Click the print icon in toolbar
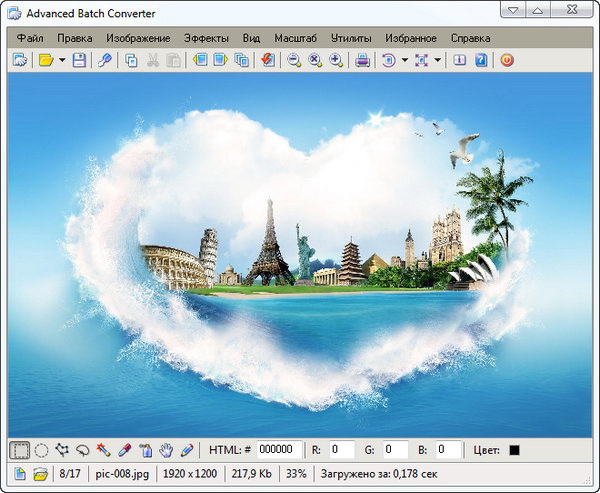 363,60
